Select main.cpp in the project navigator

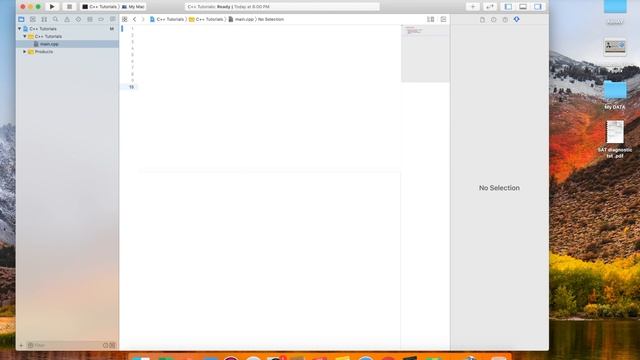(67, 44)
